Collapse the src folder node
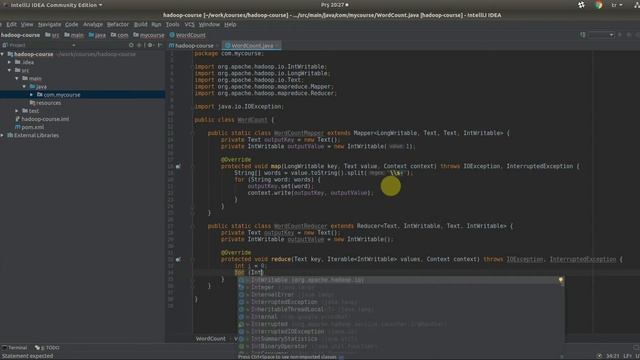This screenshot has height=360, width=640. [x=9, y=70]
